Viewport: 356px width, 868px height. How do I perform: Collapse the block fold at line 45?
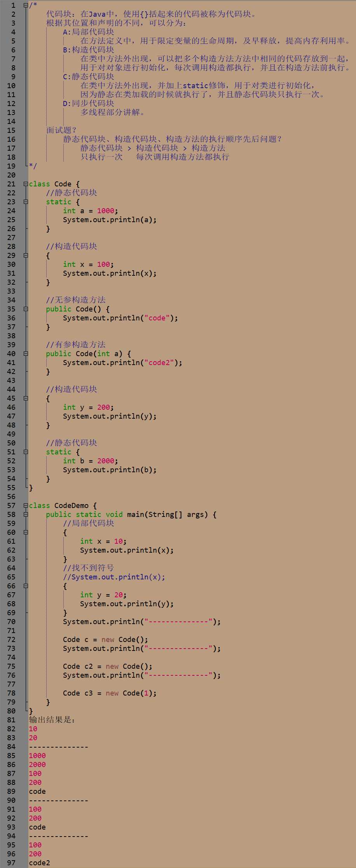26,398
